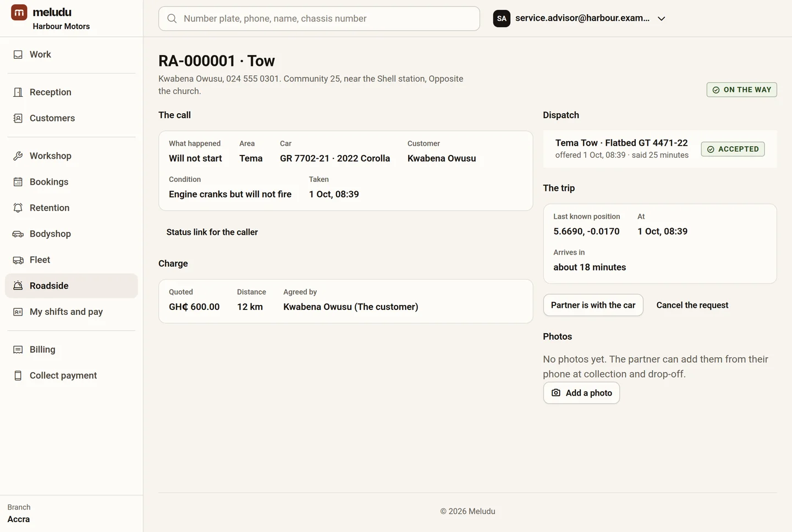
Task: Open the Work inbox icon
Action: point(18,54)
